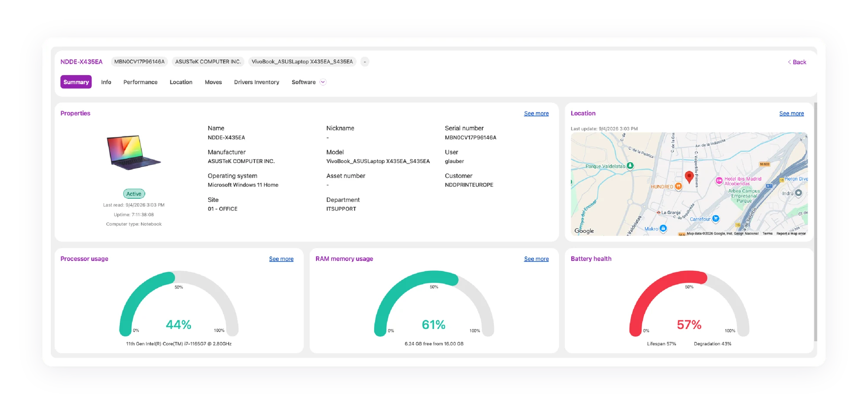
Task: Click the 6.24 GB free from 16.00 GB text
Action: click(434, 344)
